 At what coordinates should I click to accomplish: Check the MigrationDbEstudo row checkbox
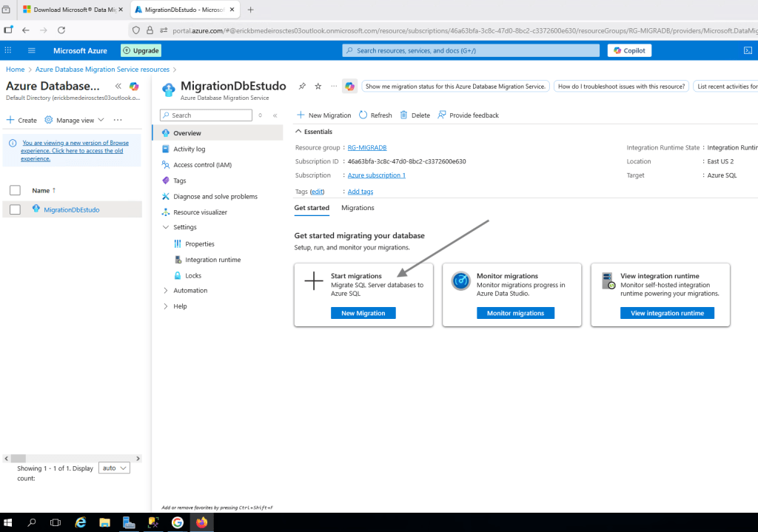tap(15, 209)
